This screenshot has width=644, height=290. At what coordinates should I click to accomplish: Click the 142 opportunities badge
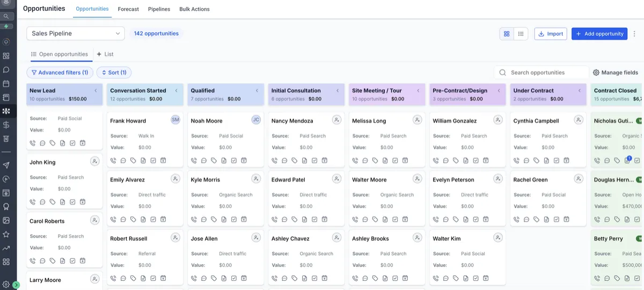click(156, 33)
